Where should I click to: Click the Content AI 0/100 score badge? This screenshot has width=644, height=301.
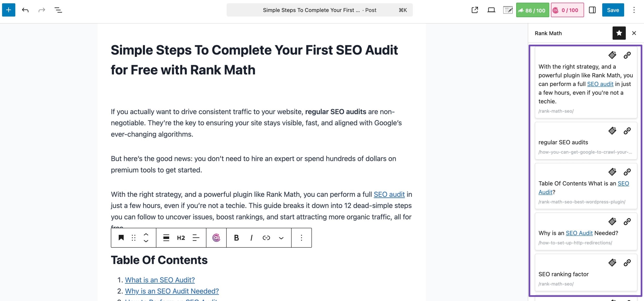click(567, 10)
